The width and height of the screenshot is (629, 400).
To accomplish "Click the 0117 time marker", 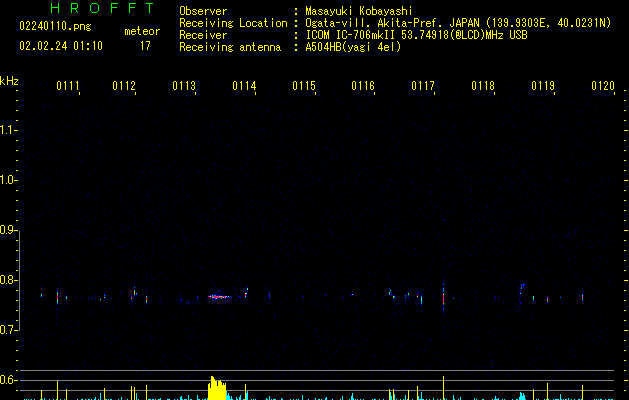I will (x=423, y=86).
